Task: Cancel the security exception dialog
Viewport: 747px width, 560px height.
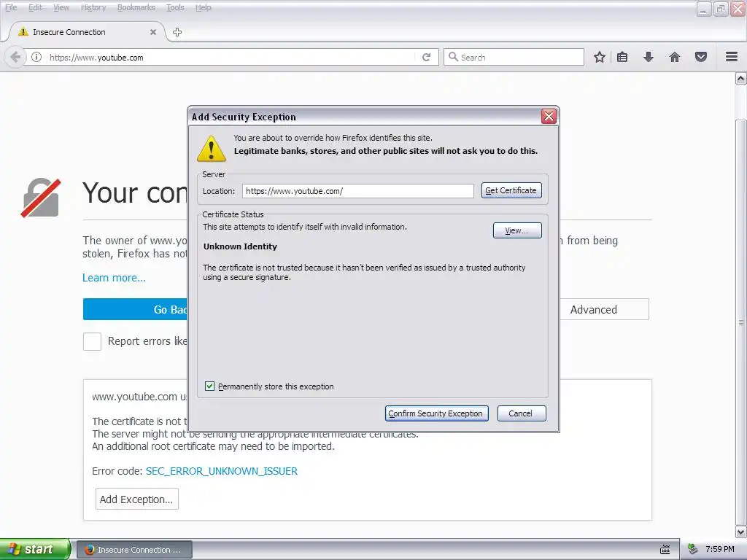Action: click(521, 413)
